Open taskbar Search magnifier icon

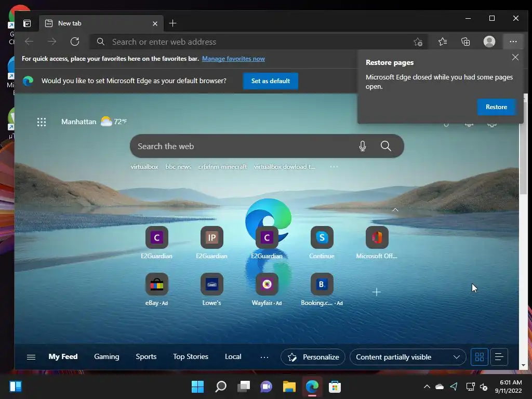(x=220, y=387)
